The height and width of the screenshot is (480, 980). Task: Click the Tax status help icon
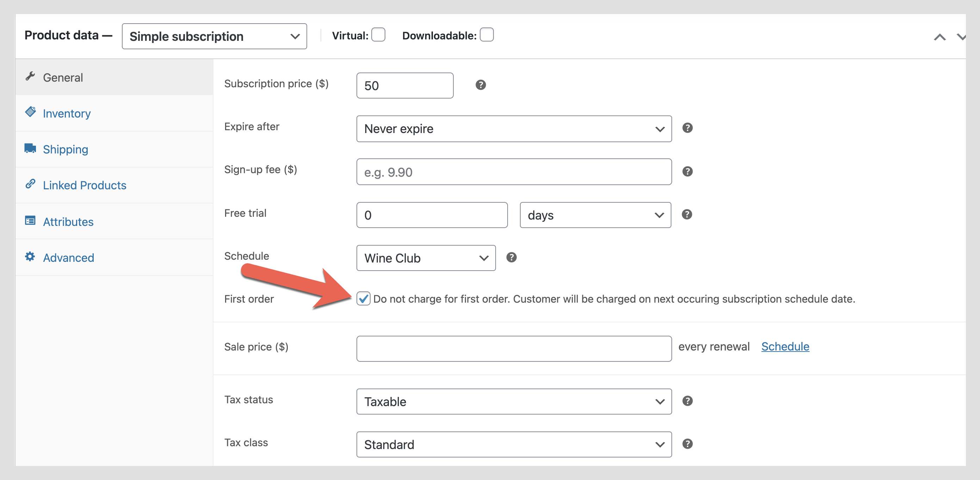[687, 401]
